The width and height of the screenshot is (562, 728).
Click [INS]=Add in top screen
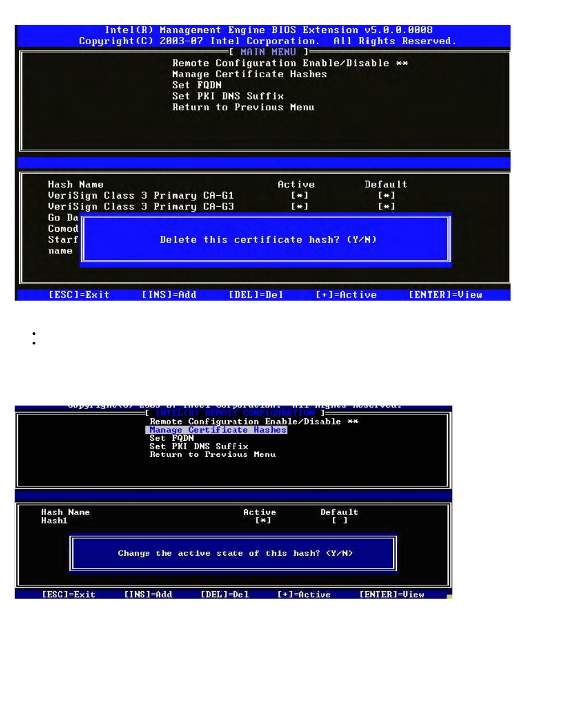tap(169, 295)
